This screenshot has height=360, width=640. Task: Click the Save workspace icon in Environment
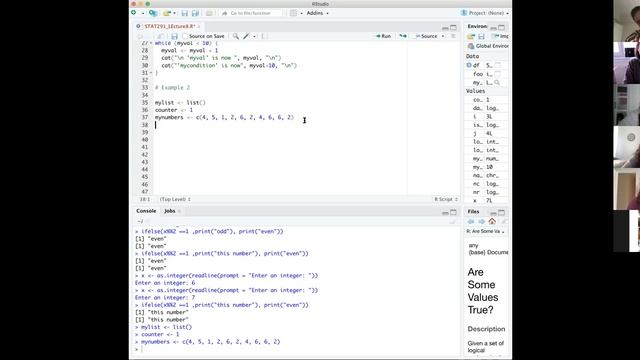pos(481,36)
